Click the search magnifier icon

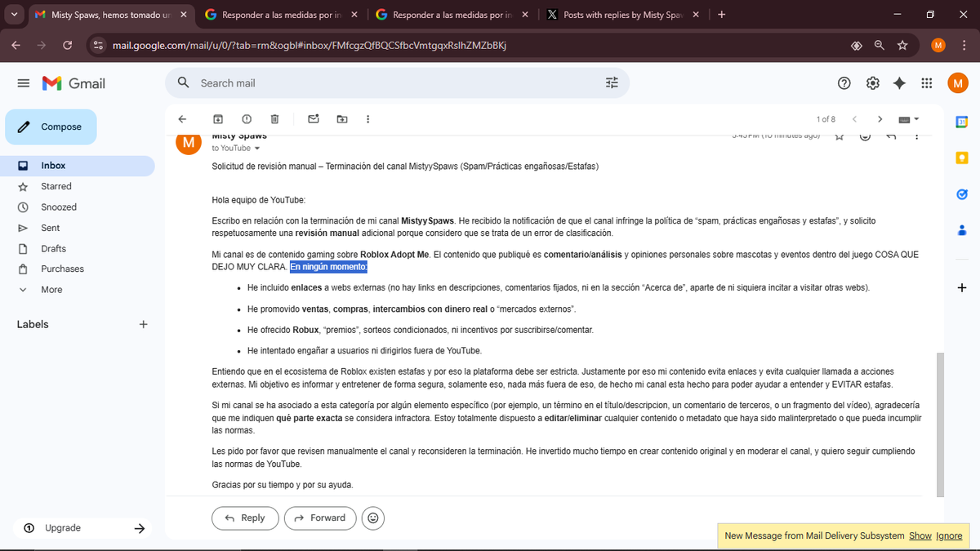(x=184, y=82)
